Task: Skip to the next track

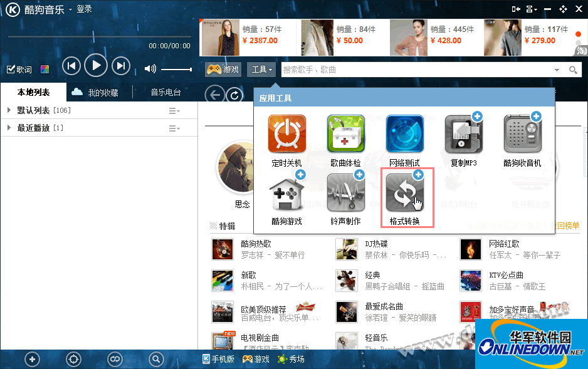Action: pos(121,66)
